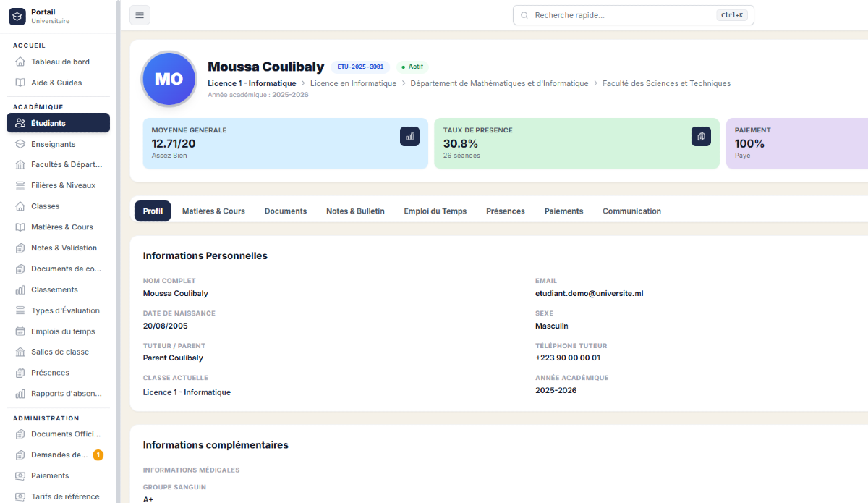
Task: Click the Étudiants people icon
Action: click(x=20, y=123)
